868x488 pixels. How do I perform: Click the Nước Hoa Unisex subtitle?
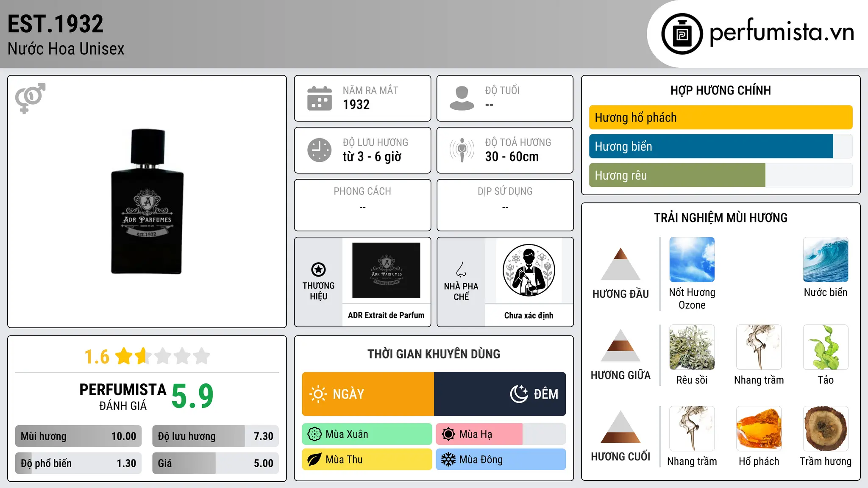coord(66,49)
